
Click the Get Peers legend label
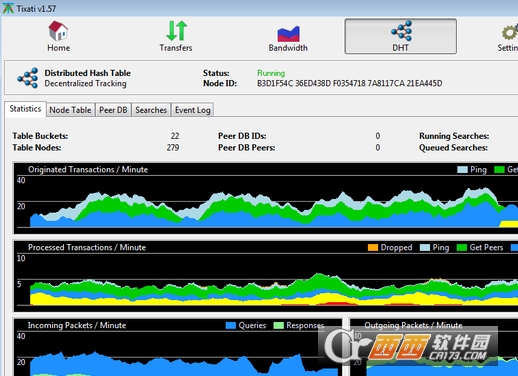[x=486, y=248]
